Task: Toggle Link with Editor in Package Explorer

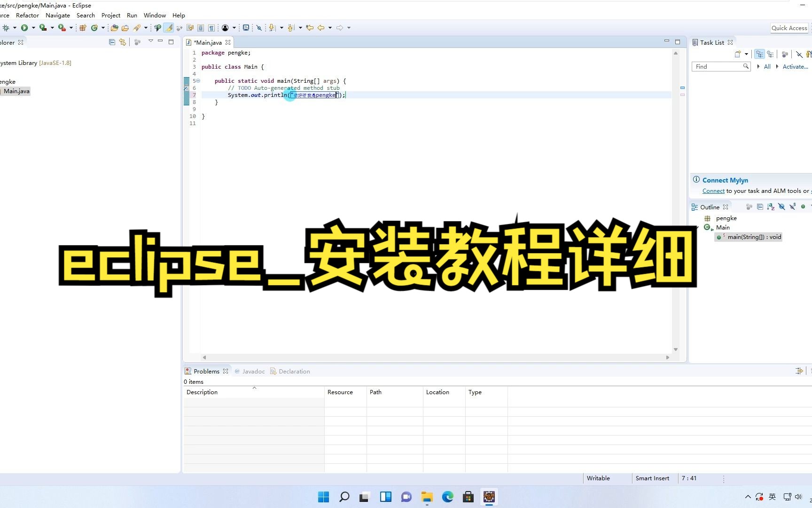Action: (123, 42)
